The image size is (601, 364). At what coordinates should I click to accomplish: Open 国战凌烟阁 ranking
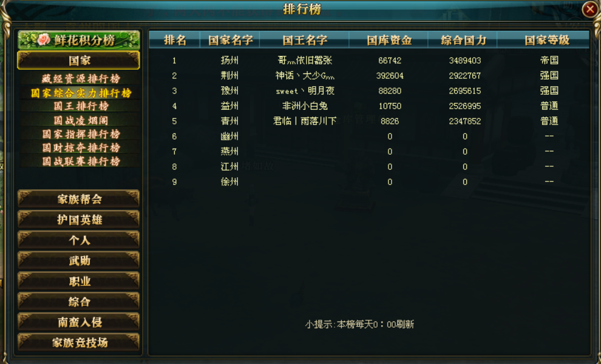click(x=81, y=120)
